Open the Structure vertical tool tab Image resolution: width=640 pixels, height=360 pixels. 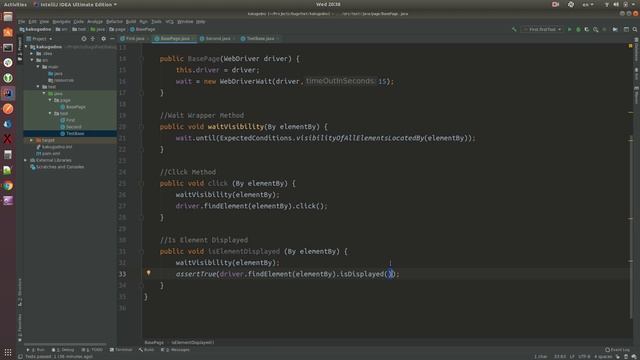pos(20,293)
